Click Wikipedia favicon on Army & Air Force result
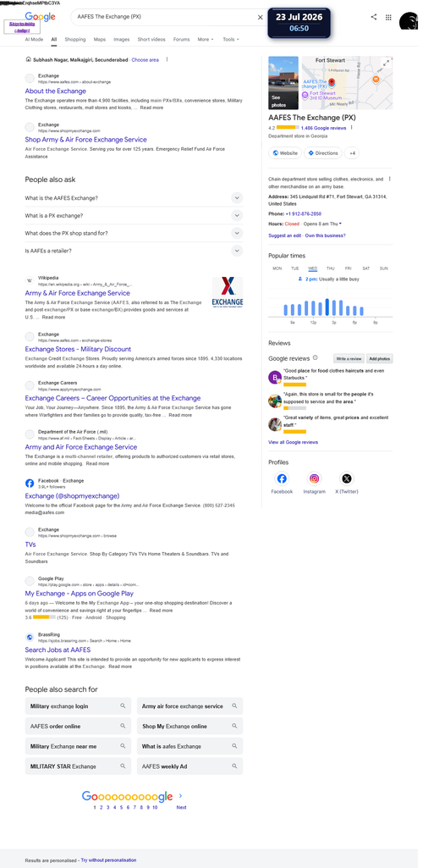The width and height of the screenshot is (423, 868). pyautogui.click(x=30, y=280)
